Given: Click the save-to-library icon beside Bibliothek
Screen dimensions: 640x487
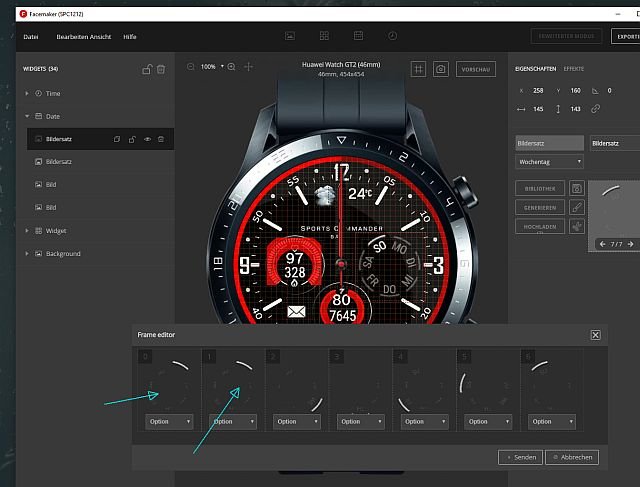Looking at the screenshot, I should (x=577, y=188).
